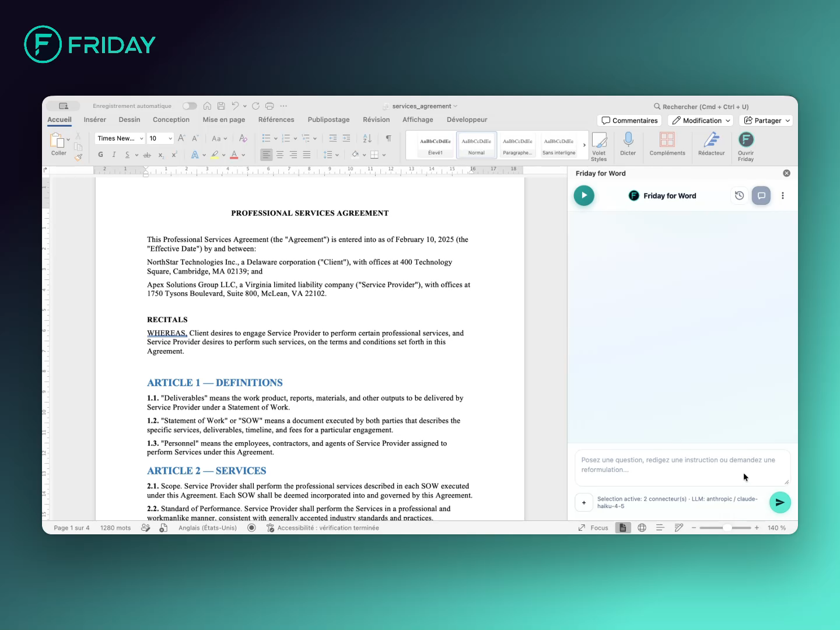Decrease the font size
Screen dimensions: 840x630
coord(195,138)
